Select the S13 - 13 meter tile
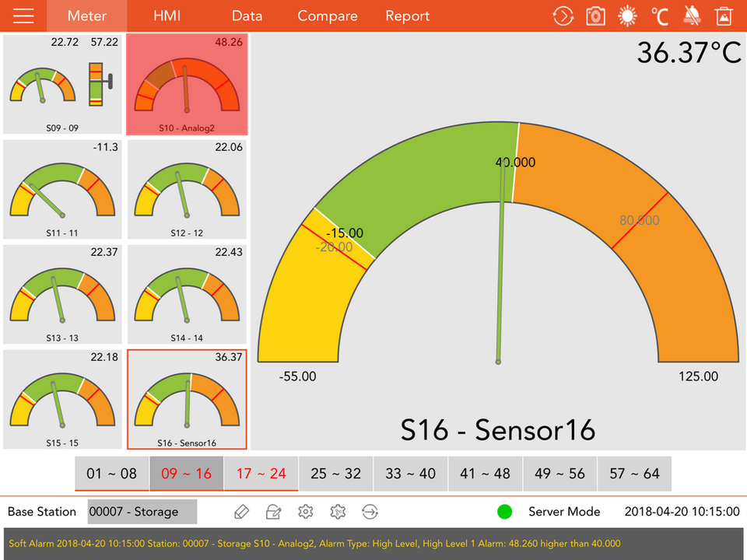 pos(62,294)
